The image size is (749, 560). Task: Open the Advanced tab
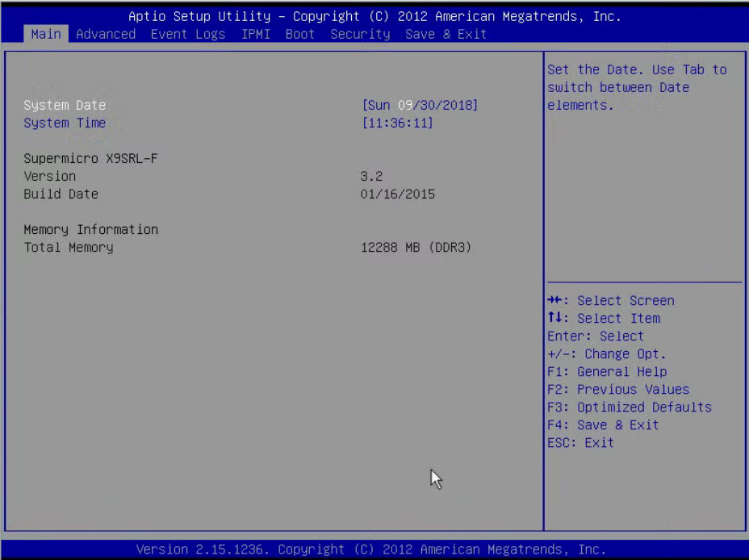pos(106,35)
